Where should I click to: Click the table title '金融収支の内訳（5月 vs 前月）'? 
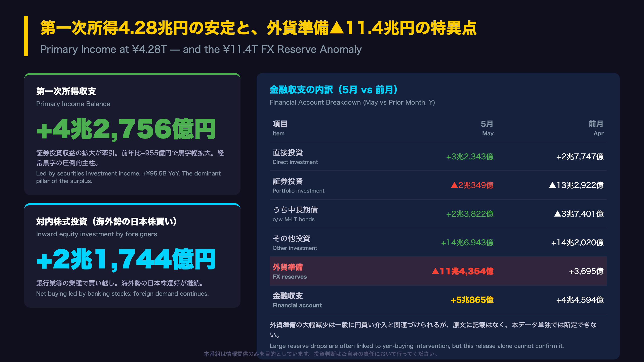click(x=334, y=90)
